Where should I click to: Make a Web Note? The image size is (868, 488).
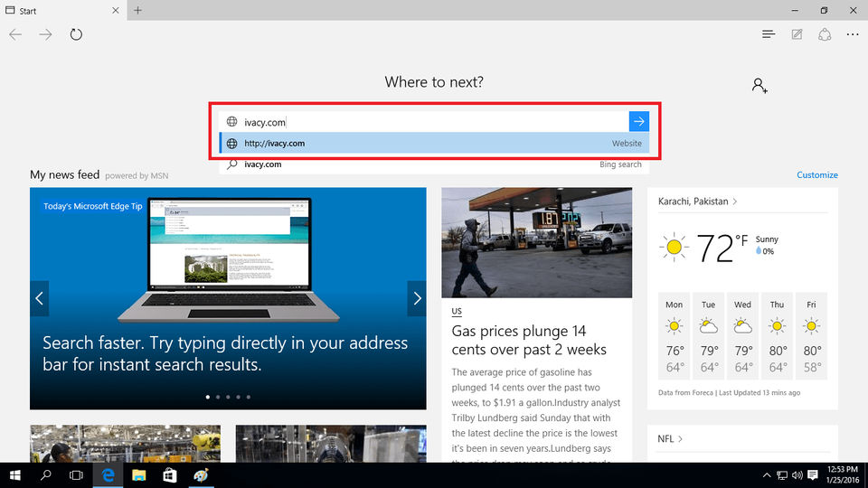pyautogui.click(x=797, y=34)
